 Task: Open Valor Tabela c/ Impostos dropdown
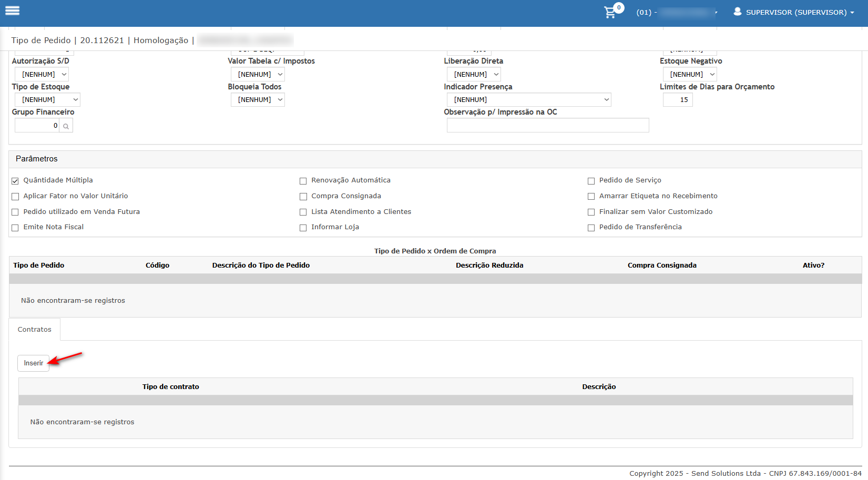tap(258, 75)
